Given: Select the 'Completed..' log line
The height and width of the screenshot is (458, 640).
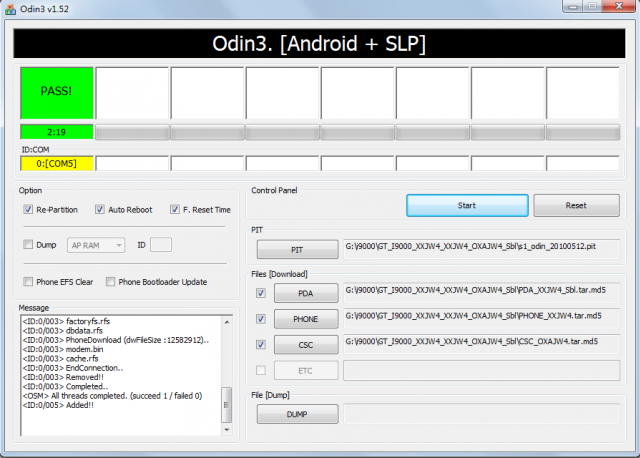Looking at the screenshot, I should pos(65,386).
